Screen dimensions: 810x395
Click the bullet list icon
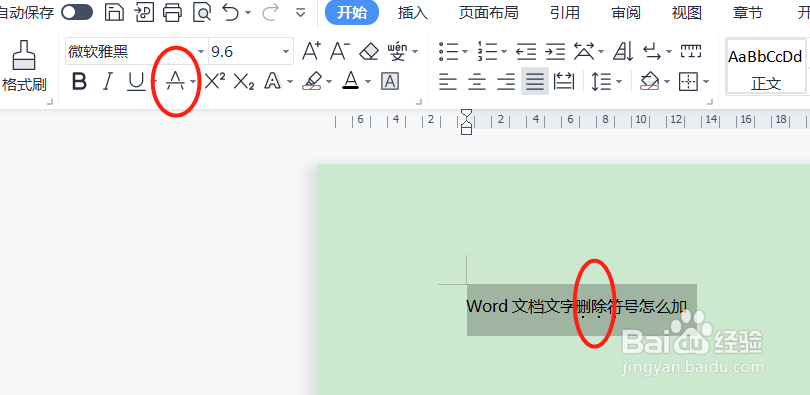pos(449,51)
